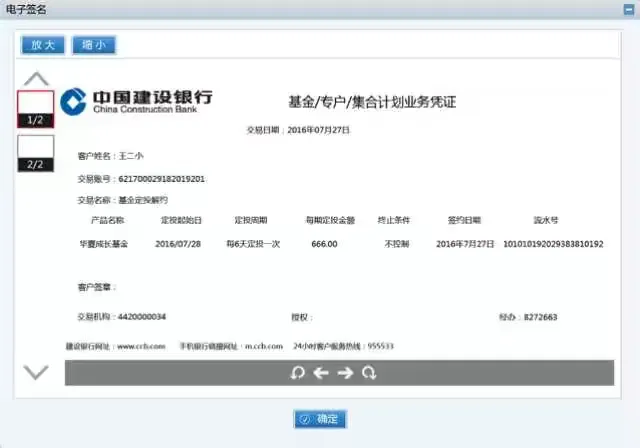640x448 pixels.
Task: Confirm with the 确定 button
Action: coord(320,419)
